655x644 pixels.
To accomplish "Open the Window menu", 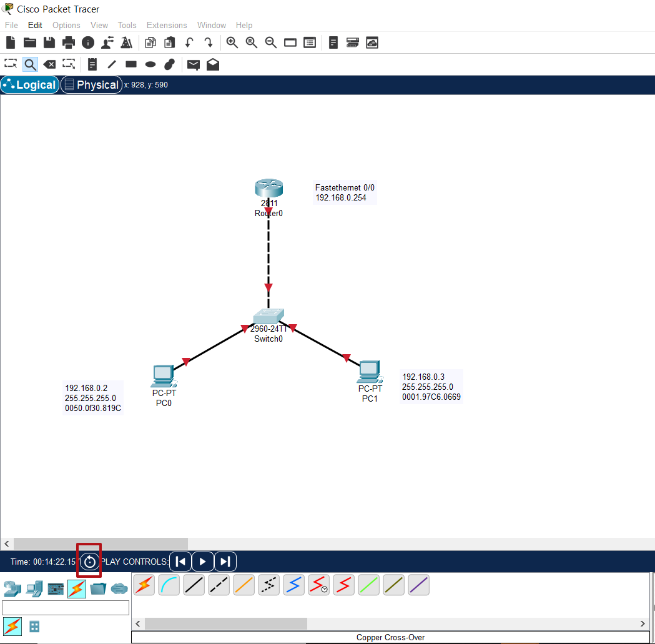I will (212, 25).
